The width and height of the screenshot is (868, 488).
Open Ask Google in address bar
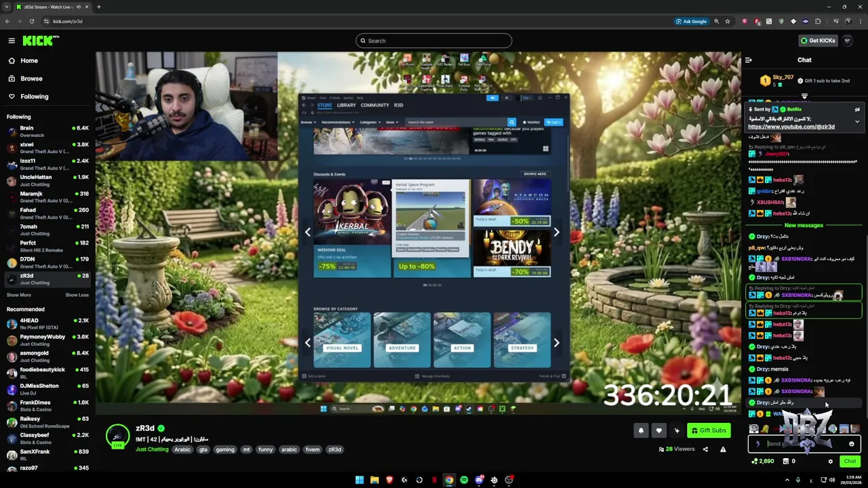coord(691,21)
